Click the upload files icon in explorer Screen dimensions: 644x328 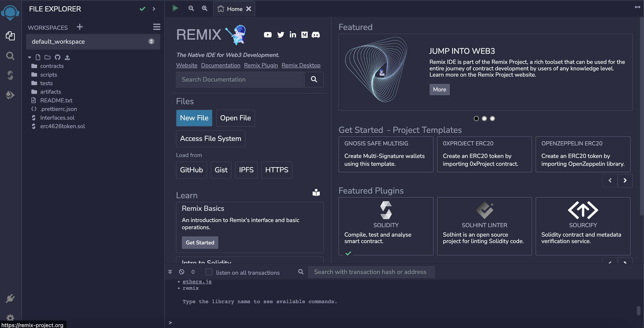(x=67, y=58)
